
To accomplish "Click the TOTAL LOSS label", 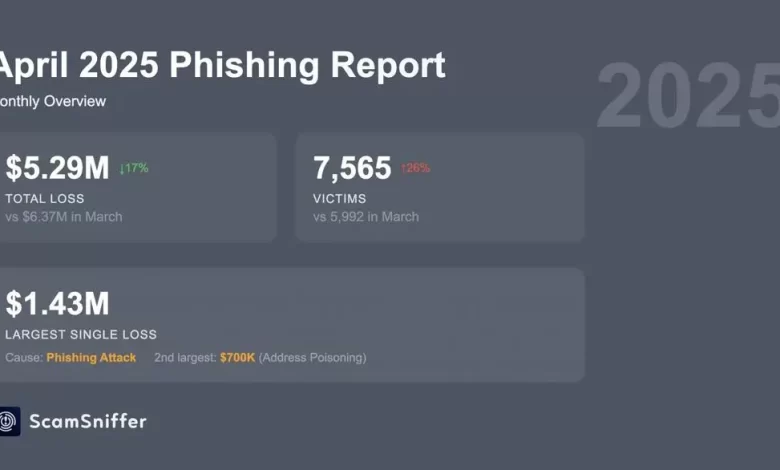I will click(45, 198).
